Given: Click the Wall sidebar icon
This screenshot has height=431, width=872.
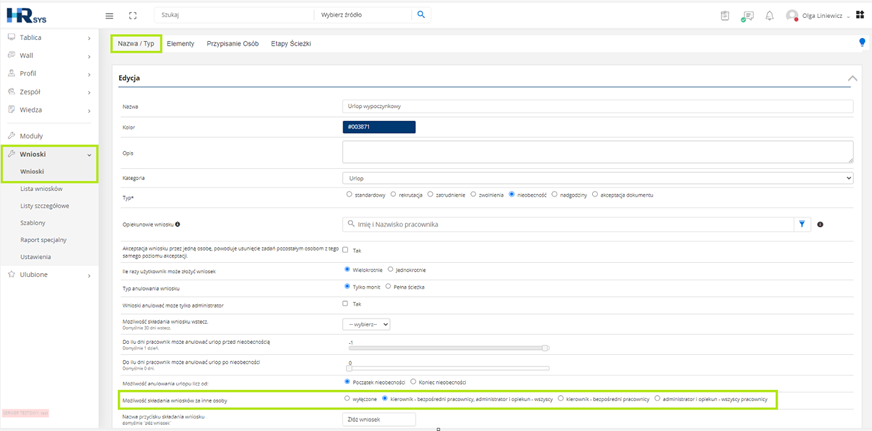Looking at the screenshot, I should pos(11,56).
